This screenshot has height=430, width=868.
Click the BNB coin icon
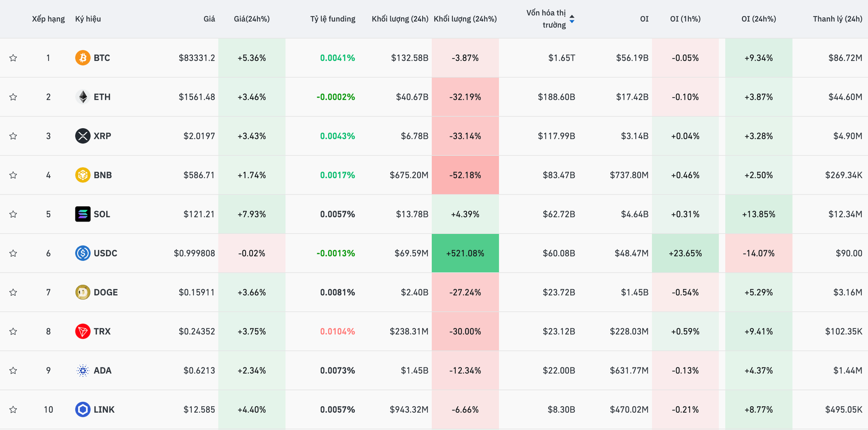coord(82,175)
